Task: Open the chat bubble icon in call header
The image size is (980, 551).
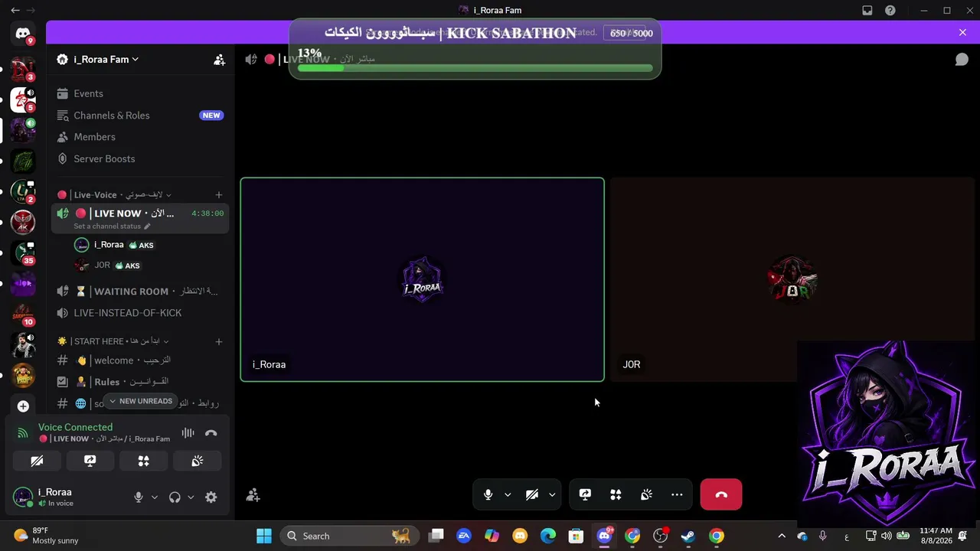Action: [962, 60]
